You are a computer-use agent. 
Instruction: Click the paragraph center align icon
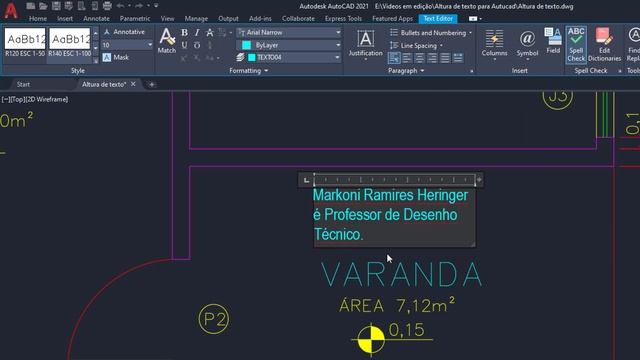tap(420, 58)
